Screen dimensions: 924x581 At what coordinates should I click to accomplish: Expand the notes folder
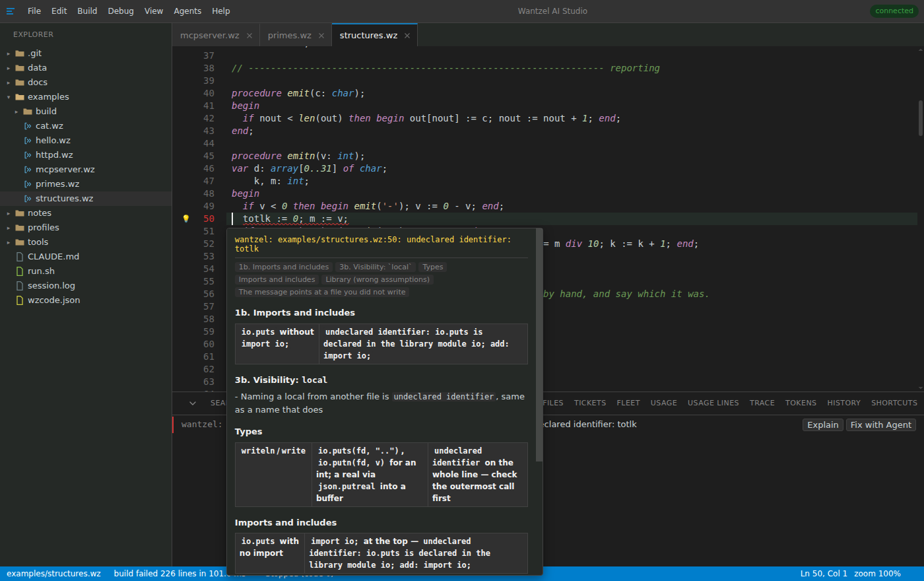tap(9, 213)
